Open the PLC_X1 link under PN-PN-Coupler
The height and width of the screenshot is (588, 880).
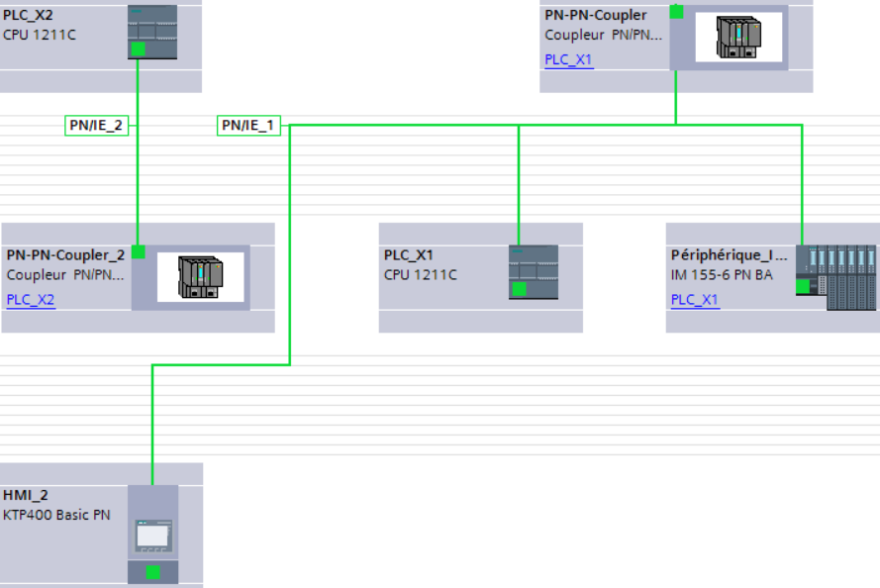(x=568, y=59)
